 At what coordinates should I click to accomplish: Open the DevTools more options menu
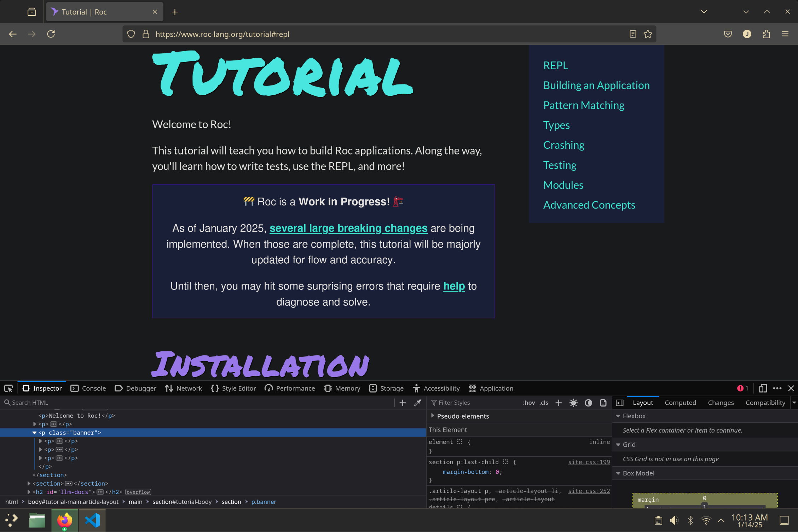(777, 388)
